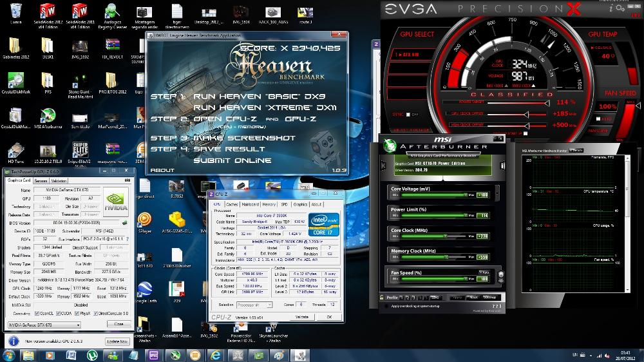644x362 pixels.
Task: Open the SkyrimLauncher desktop shortcut
Action: 273,332
